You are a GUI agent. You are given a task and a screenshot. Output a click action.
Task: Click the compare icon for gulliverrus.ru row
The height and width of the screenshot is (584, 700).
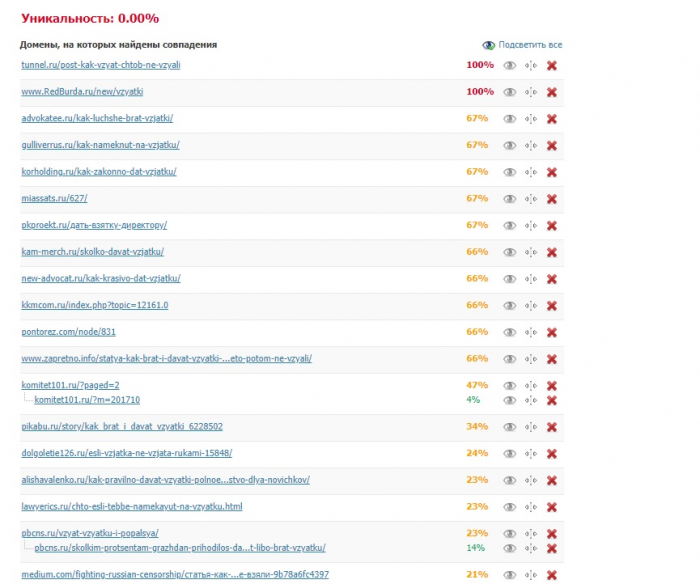531,146
